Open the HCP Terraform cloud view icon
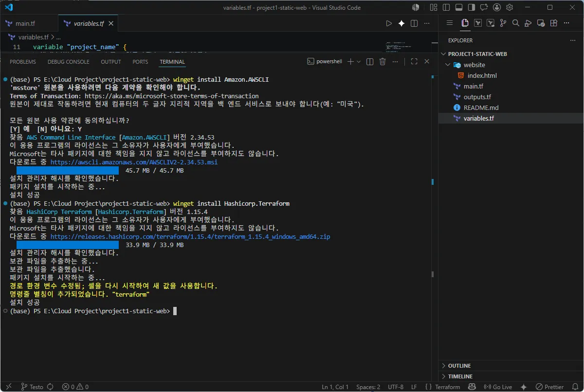 [x=491, y=23]
